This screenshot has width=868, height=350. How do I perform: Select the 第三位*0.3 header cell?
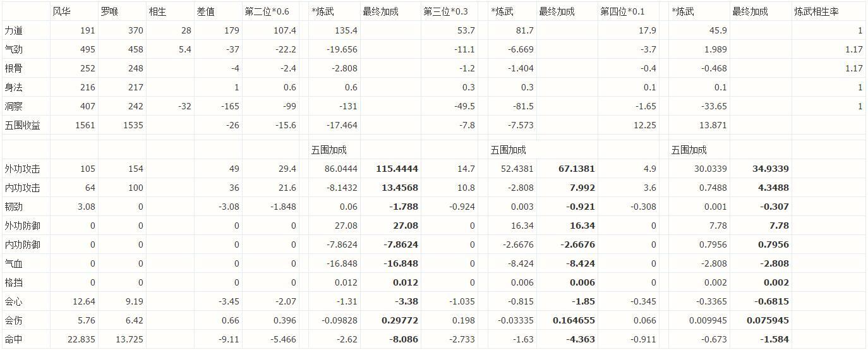coord(446,11)
